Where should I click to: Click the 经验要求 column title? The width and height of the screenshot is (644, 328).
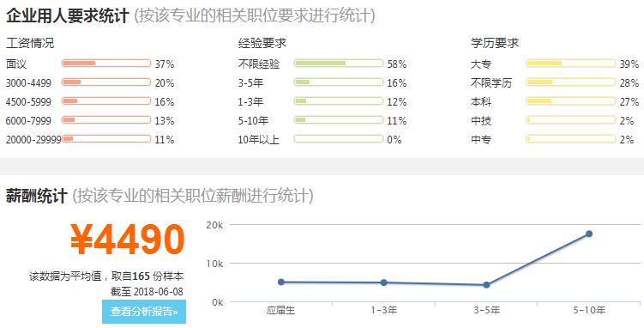[x=262, y=43]
